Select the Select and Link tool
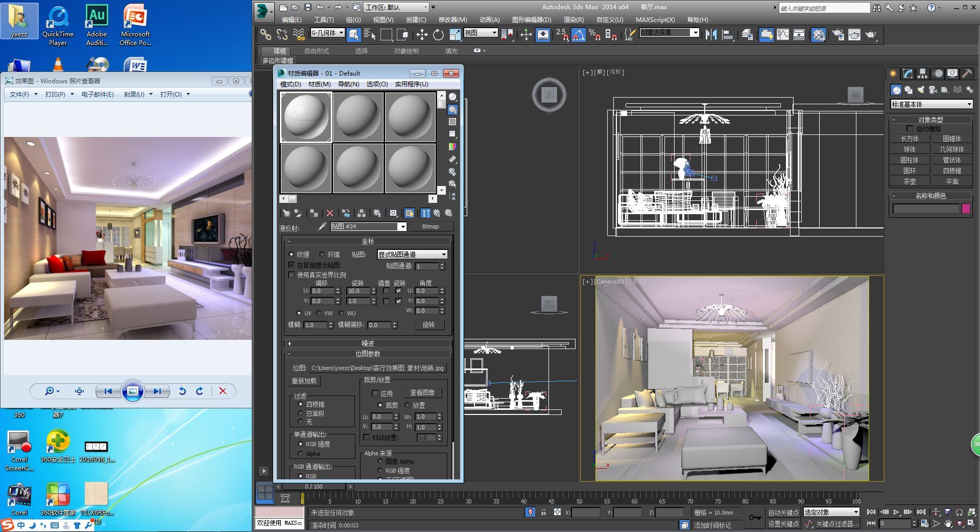The width and height of the screenshot is (980, 532). pyautogui.click(x=266, y=34)
